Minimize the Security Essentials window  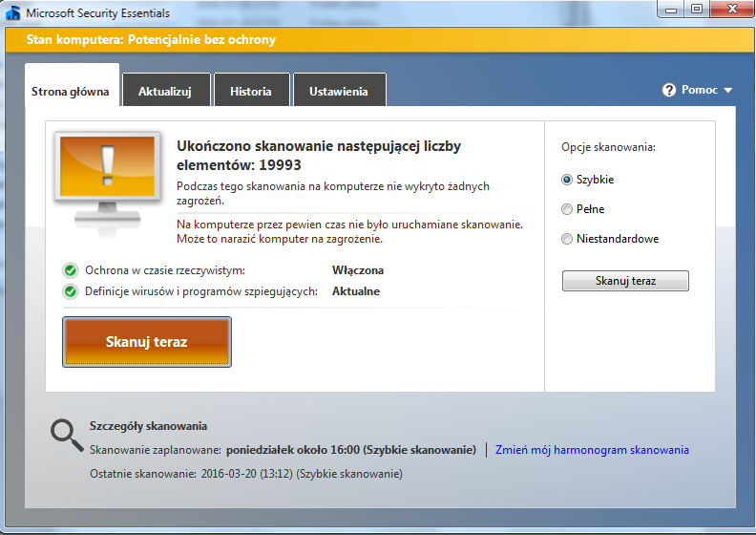(671, 10)
